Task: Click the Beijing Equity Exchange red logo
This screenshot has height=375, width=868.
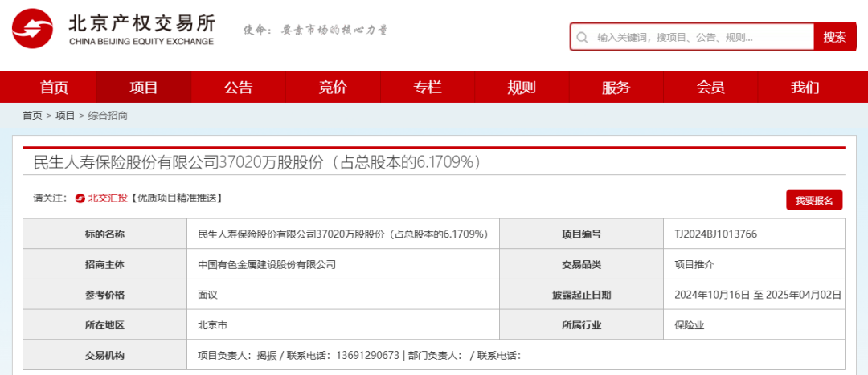Action: tap(33, 28)
